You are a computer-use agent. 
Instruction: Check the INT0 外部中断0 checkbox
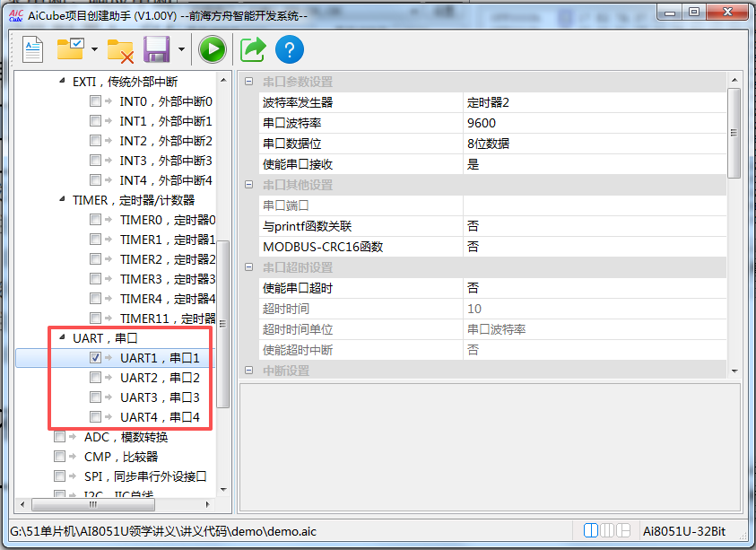coord(95,101)
